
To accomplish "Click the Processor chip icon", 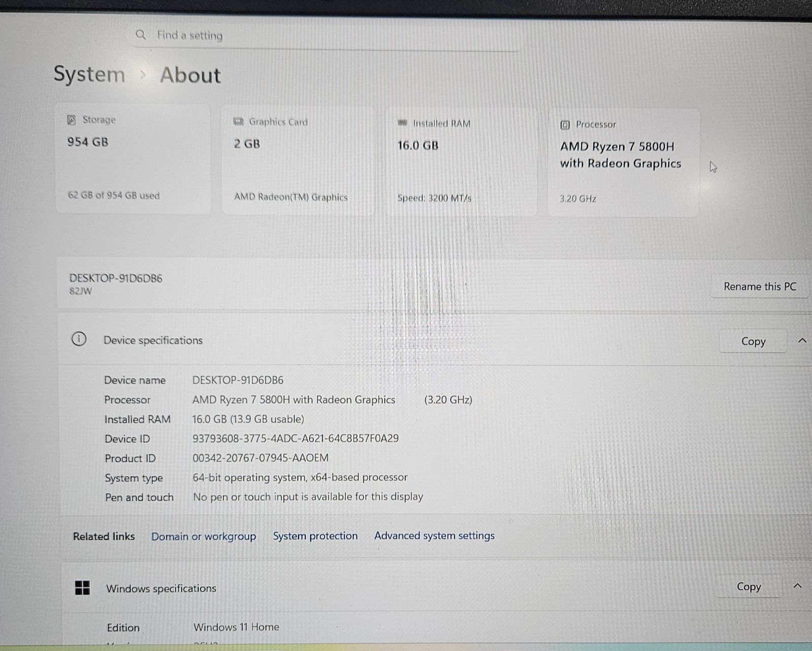I will click(565, 125).
